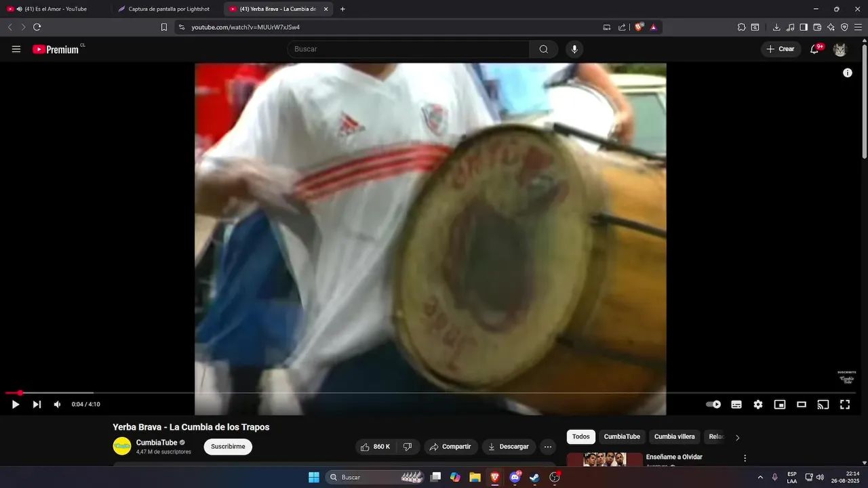Open Brave Shields lion icon
The image size is (868, 488).
pyautogui.click(x=639, y=27)
